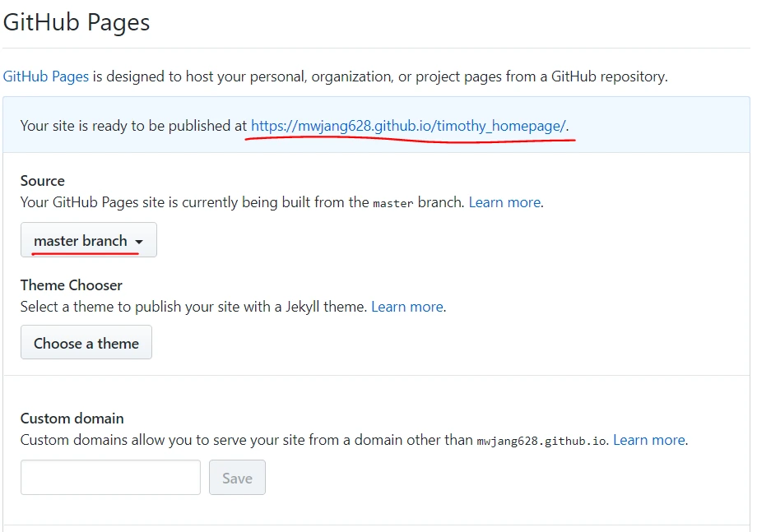Click Learn more about Jekyll themes
The height and width of the screenshot is (532, 757).
(407, 307)
